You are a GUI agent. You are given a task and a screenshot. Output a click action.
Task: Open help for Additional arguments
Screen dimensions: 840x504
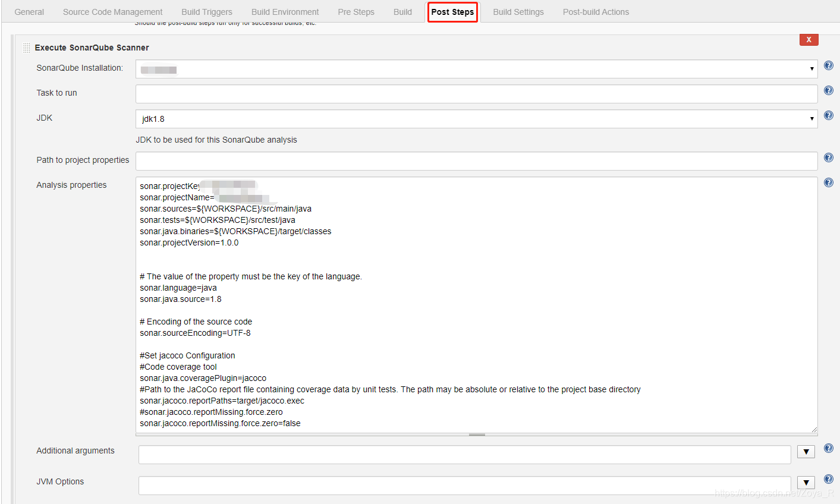click(x=829, y=448)
